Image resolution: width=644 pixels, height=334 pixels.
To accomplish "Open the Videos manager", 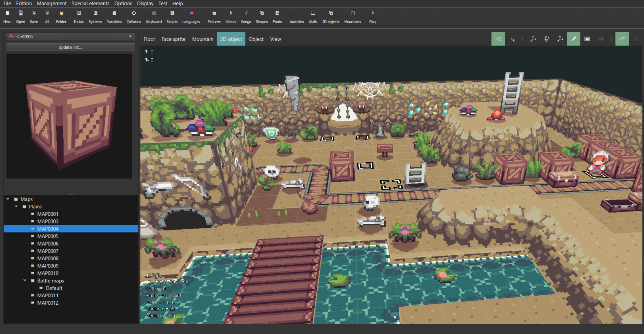I will click(231, 17).
